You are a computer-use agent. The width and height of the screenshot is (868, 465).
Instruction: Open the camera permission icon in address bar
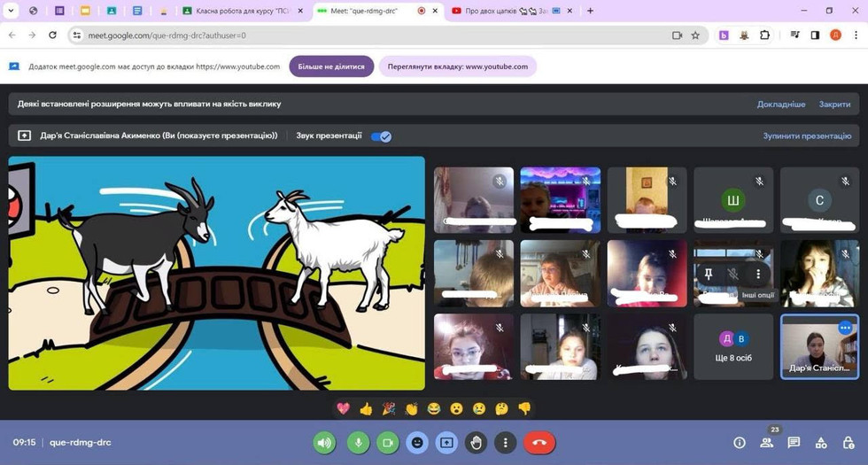[677, 35]
